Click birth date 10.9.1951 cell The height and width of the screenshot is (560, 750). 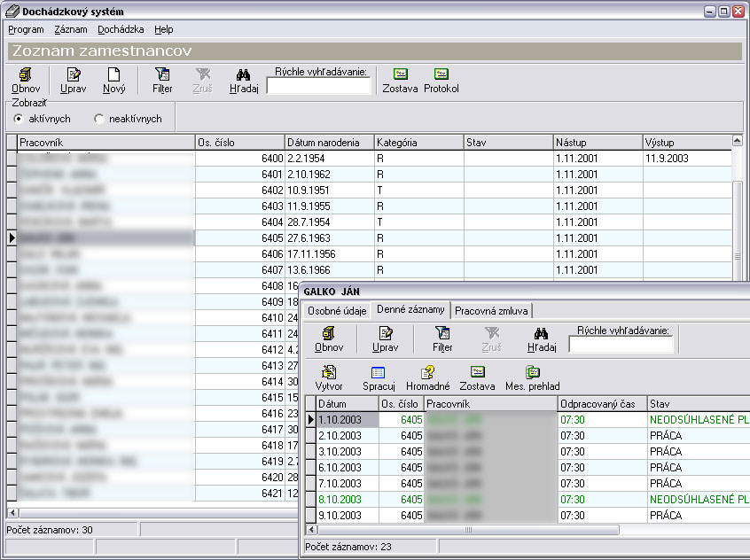(x=329, y=191)
